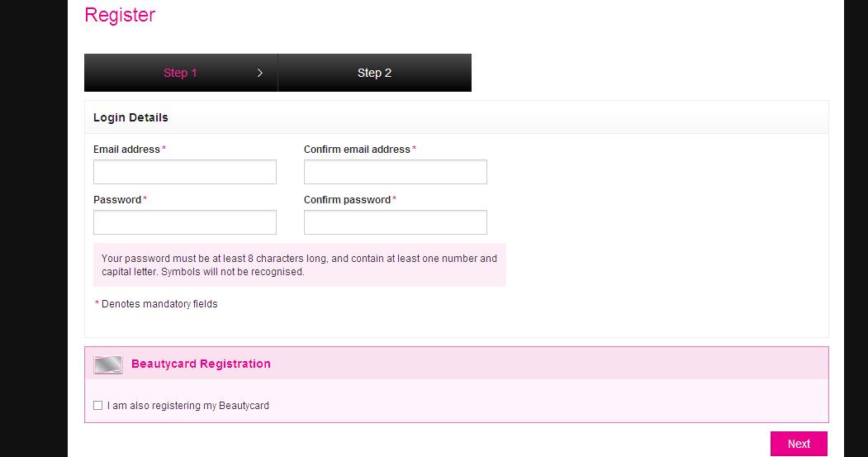Click the Register page title
Screen dimensions: 868x457
(x=120, y=15)
